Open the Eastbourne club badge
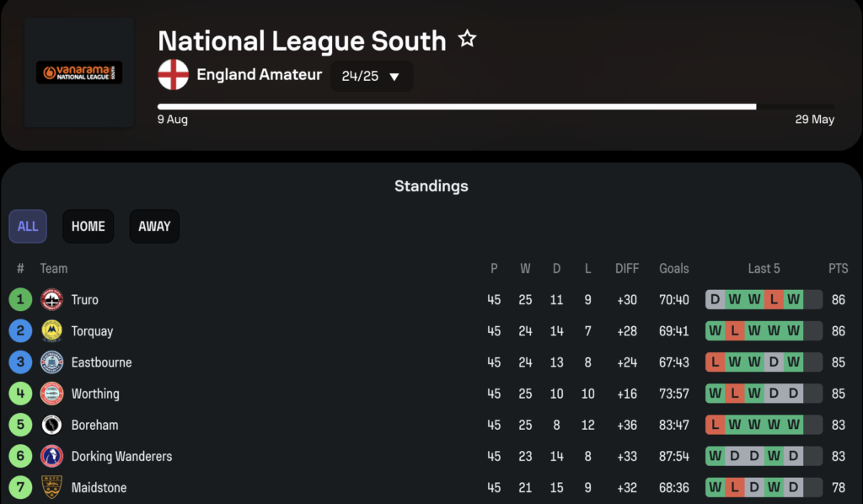863x504 pixels. 51,362
